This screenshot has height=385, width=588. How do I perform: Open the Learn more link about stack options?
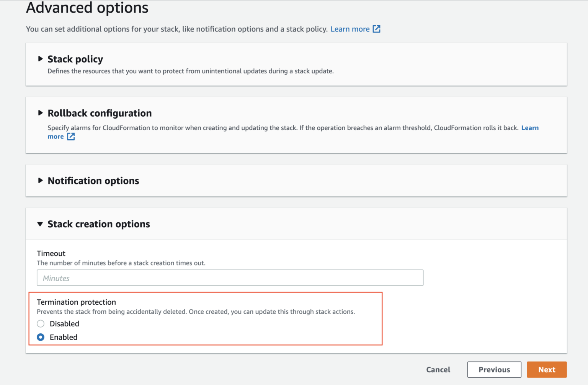click(350, 29)
